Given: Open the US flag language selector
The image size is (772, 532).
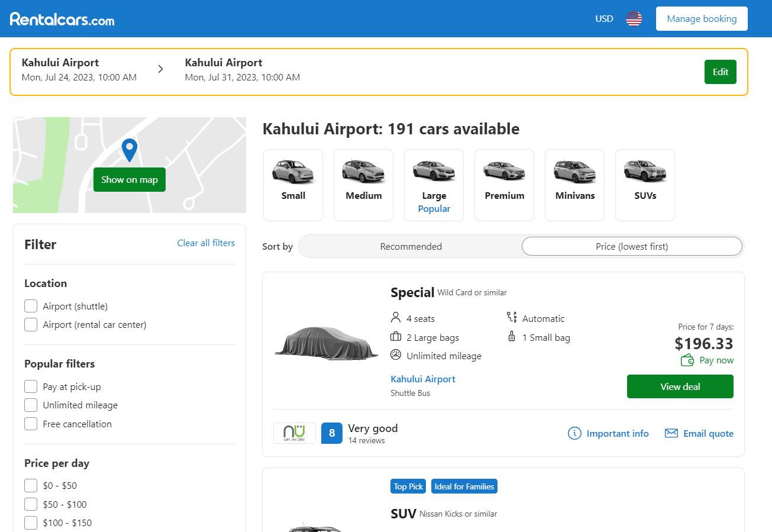Looking at the screenshot, I should click(634, 19).
